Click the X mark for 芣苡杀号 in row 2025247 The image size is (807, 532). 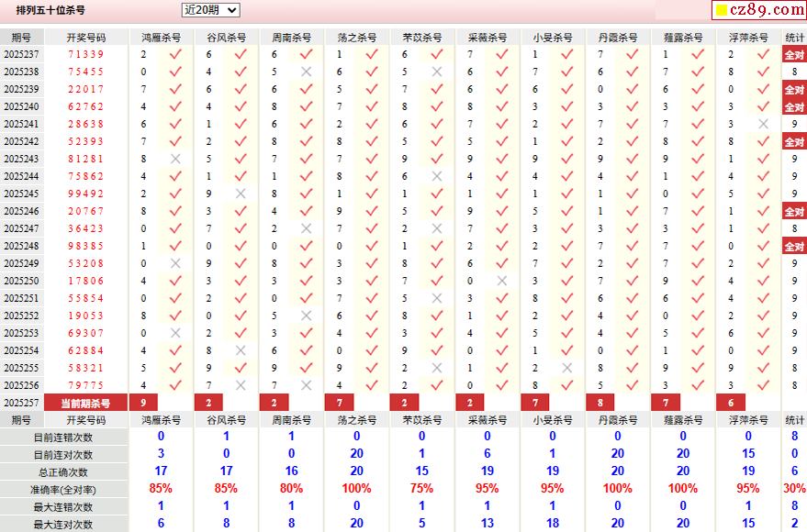coord(437,228)
